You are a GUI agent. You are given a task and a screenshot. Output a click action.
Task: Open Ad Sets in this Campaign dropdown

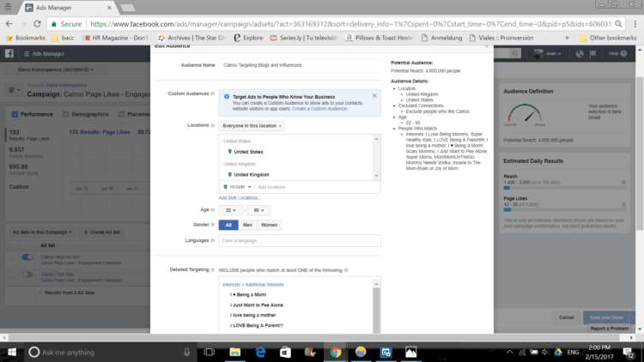(42, 232)
